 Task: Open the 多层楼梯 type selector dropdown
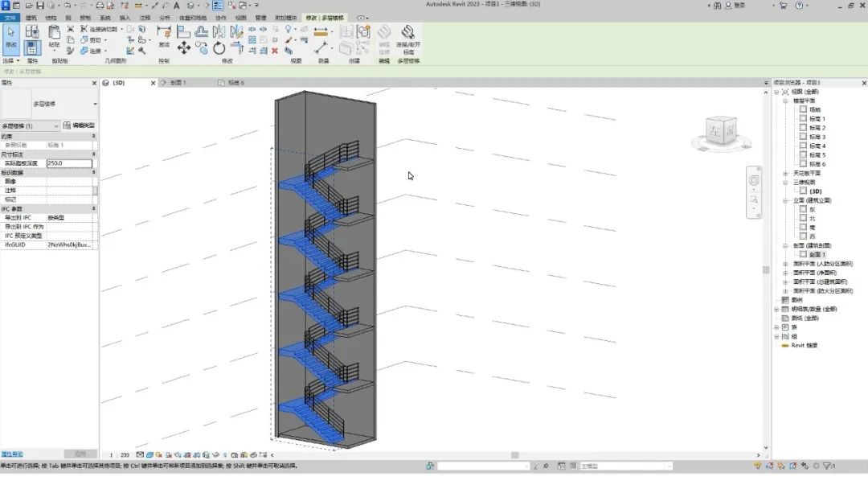(x=95, y=104)
